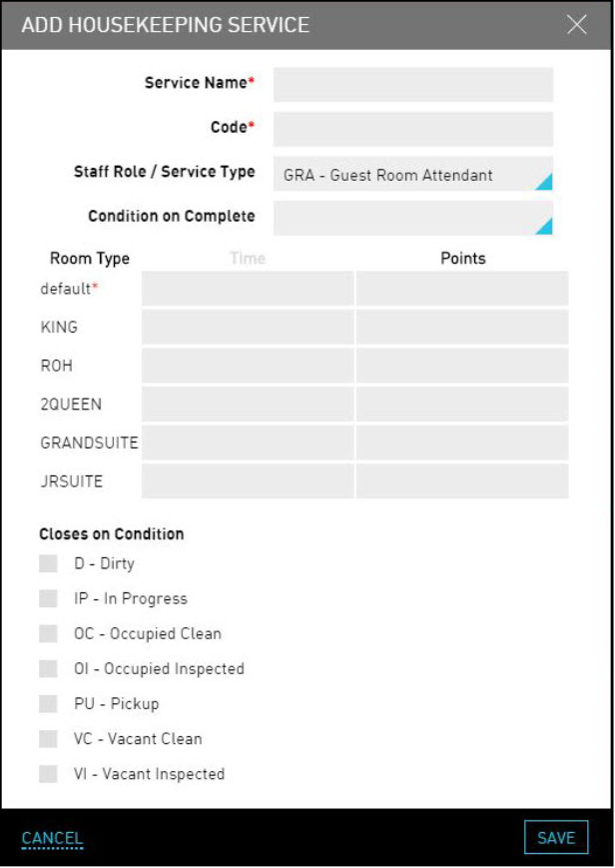This screenshot has height=868, width=615.
Task: Click the Cancel link
Action: [x=52, y=839]
